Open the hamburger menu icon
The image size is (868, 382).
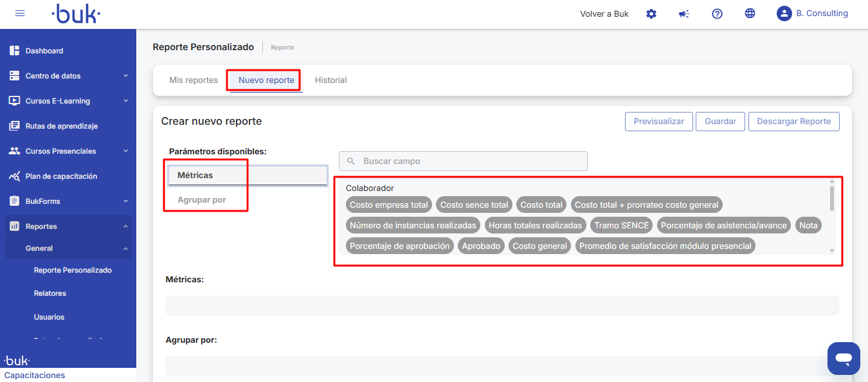pos(20,14)
